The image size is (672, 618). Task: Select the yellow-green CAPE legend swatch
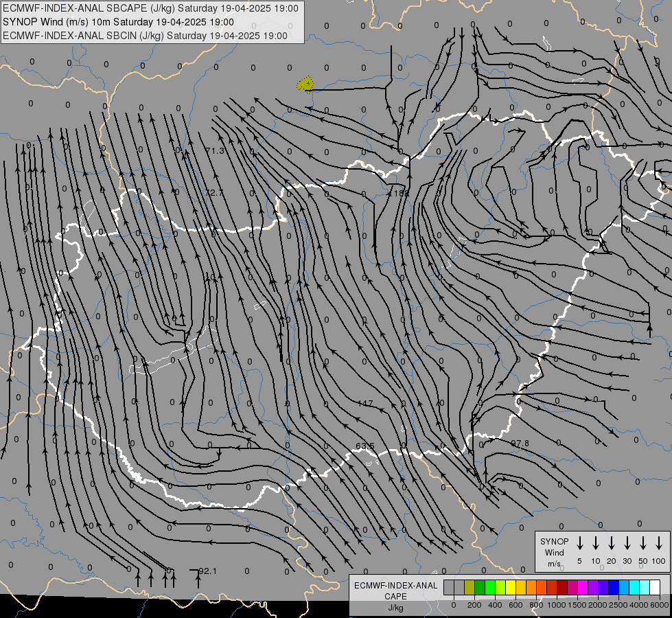click(x=500, y=587)
